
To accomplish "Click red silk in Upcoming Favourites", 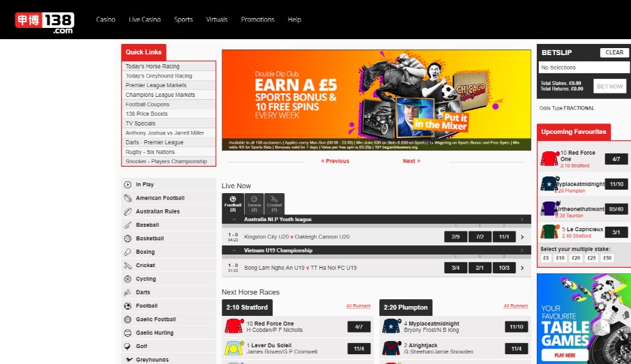I will point(549,159).
